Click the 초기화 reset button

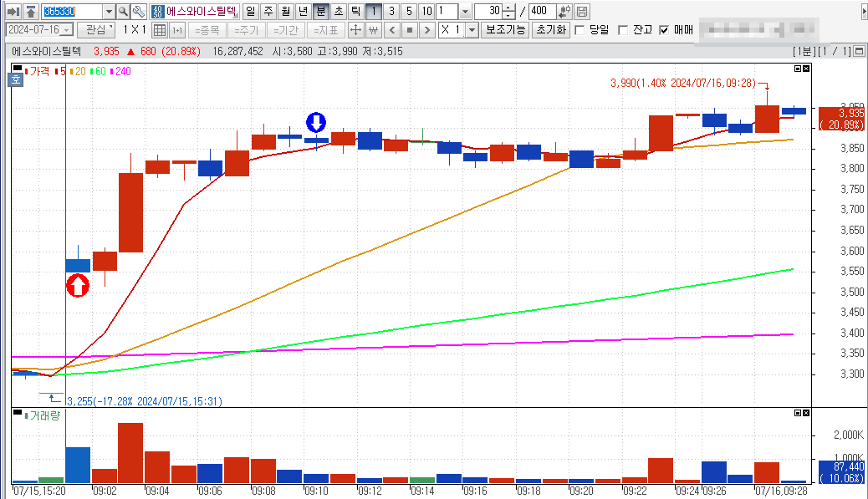point(551,30)
